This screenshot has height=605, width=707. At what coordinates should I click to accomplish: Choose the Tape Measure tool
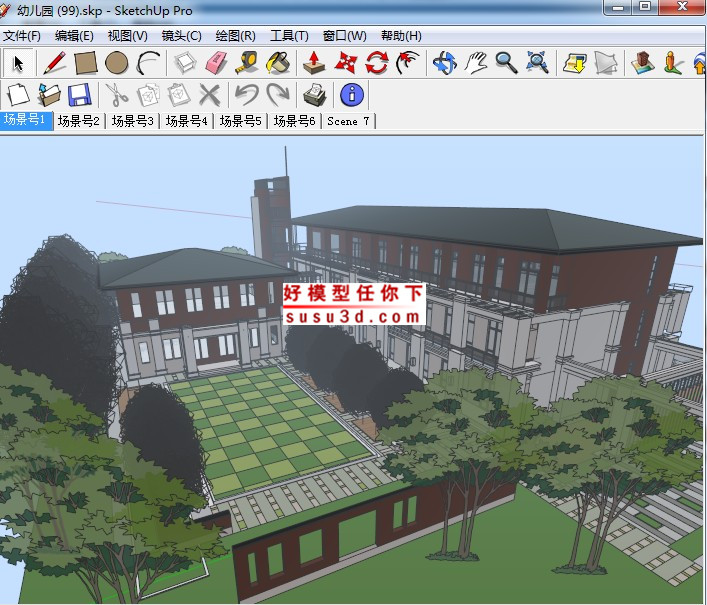point(247,63)
